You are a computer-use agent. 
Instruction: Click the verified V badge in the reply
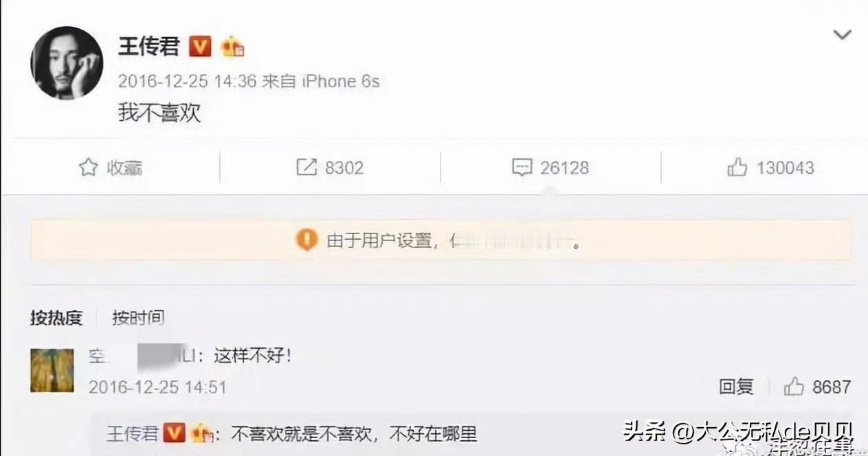[x=175, y=433]
